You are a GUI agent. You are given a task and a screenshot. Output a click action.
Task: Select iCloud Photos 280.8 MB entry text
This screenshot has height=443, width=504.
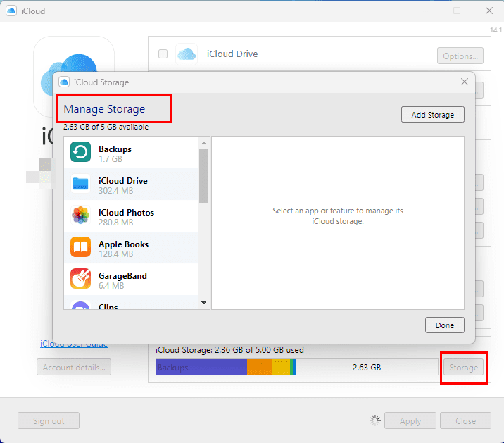[x=126, y=217]
